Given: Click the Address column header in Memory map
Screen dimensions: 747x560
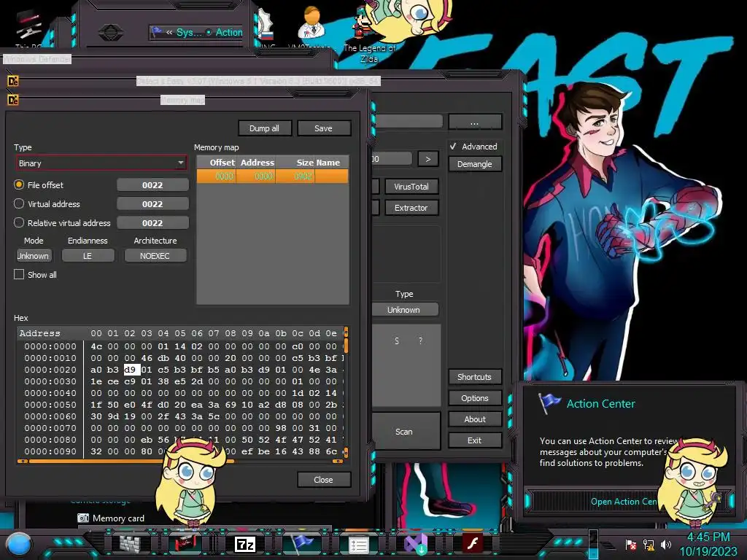Looking at the screenshot, I should pyautogui.click(x=256, y=163).
